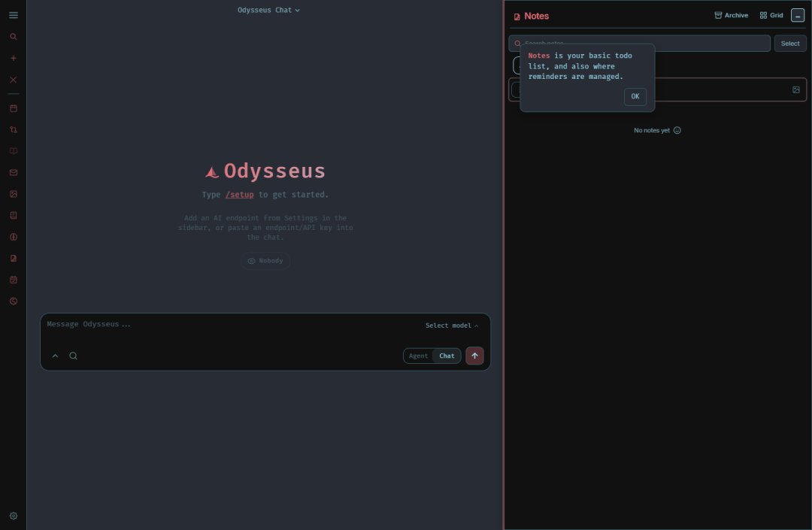The image size is (812, 530).
Task: Switch Notes to Grid view
Action: tap(771, 16)
